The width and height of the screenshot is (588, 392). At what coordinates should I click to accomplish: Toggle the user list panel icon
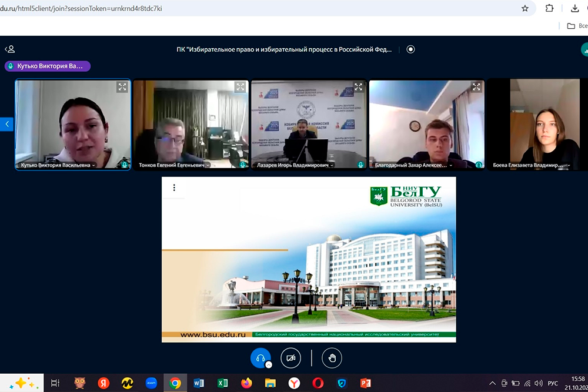pyautogui.click(x=10, y=49)
